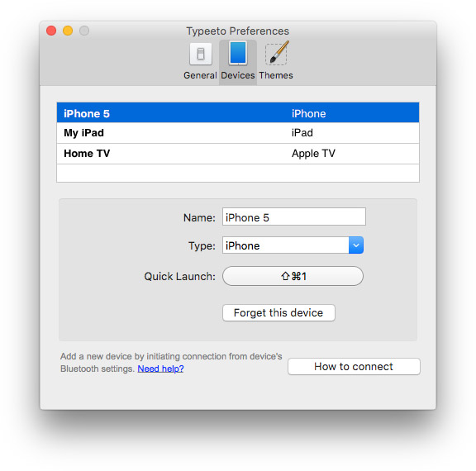Close the Typeeto Preferences window
Image resolution: width=476 pixels, height=471 pixels.
[x=51, y=31]
